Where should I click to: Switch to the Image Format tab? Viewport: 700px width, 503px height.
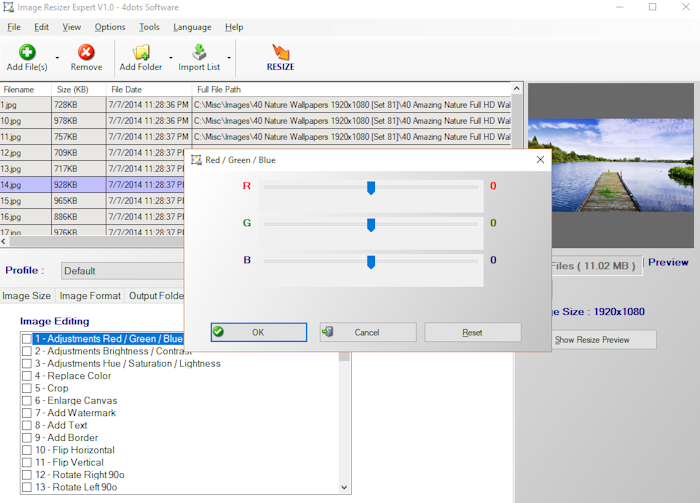click(90, 296)
